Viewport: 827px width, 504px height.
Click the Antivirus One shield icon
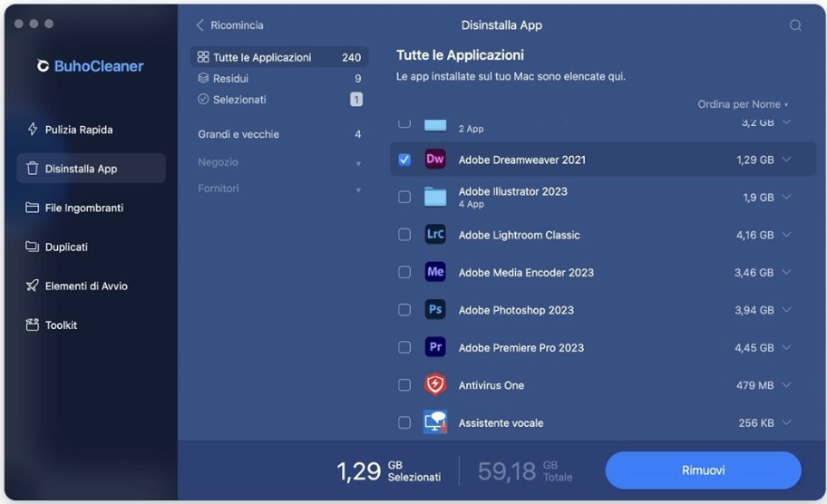click(435, 385)
